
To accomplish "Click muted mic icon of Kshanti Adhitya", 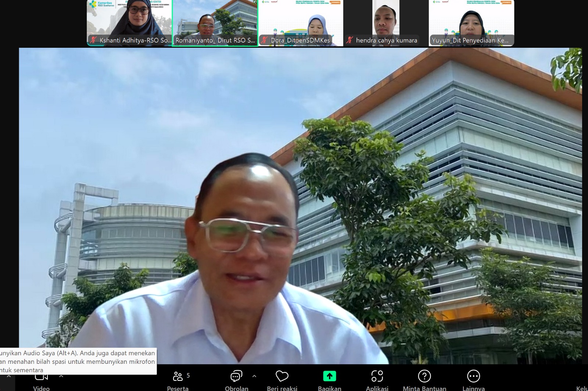I will click(93, 40).
